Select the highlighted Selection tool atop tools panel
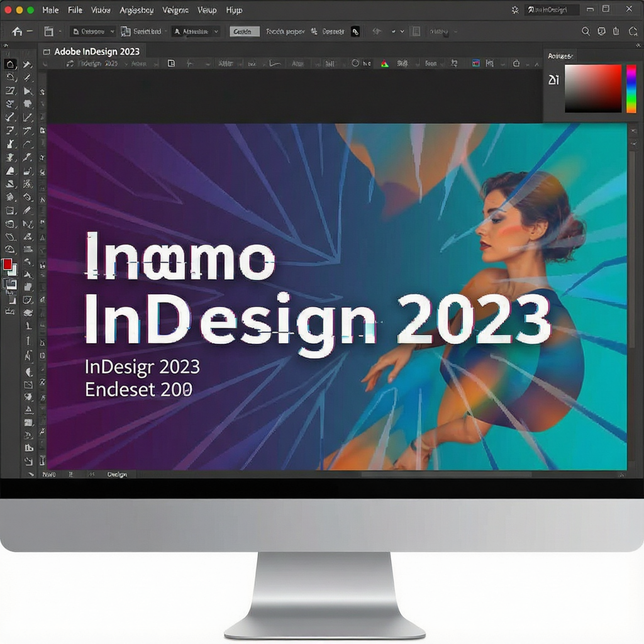The image size is (644, 644). coord(10,64)
